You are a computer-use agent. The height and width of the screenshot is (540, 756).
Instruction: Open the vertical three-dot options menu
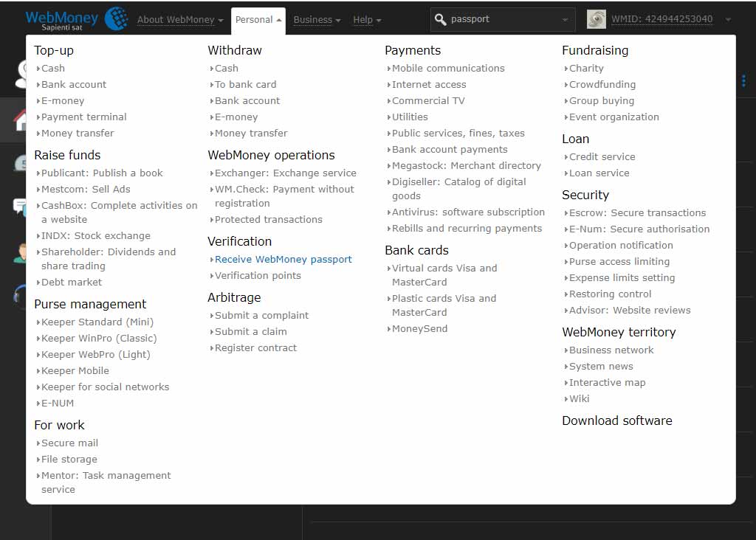(744, 81)
